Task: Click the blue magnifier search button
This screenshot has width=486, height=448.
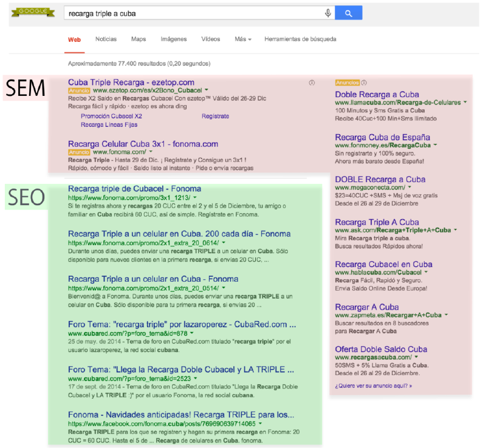Action: click(x=348, y=13)
